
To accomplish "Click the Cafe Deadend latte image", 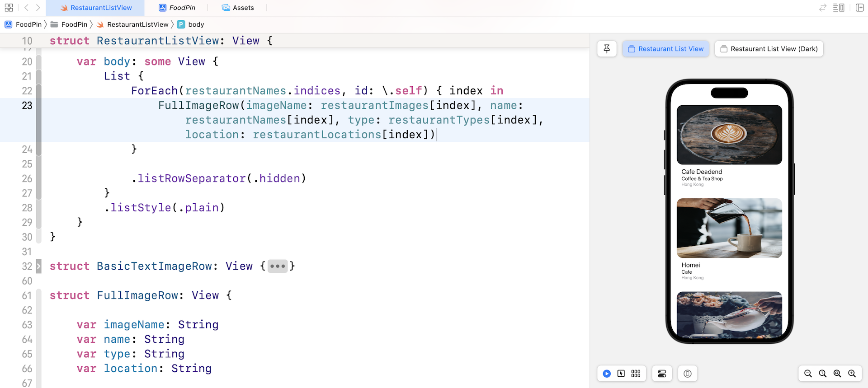I will tap(729, 135).
